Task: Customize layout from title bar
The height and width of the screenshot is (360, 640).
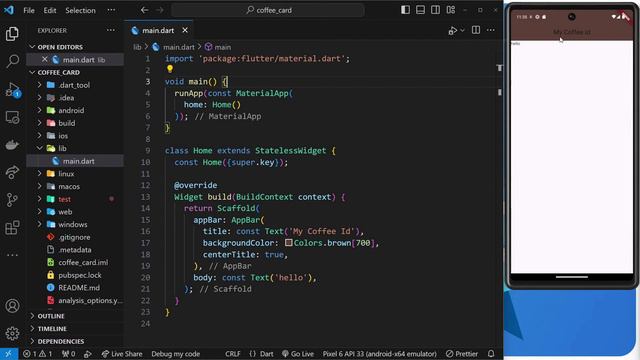Action: (x=451, y=10)
